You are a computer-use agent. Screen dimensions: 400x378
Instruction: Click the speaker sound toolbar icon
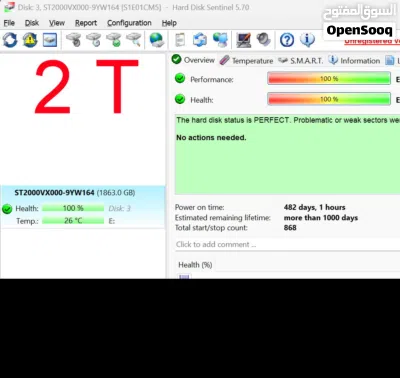coord(264,40)
